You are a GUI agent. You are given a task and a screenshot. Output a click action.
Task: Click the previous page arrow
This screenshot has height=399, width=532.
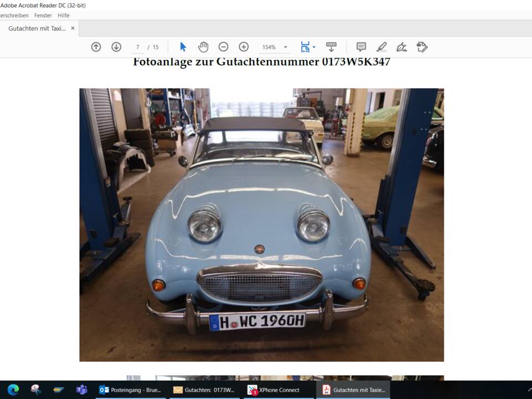[96, 47]
